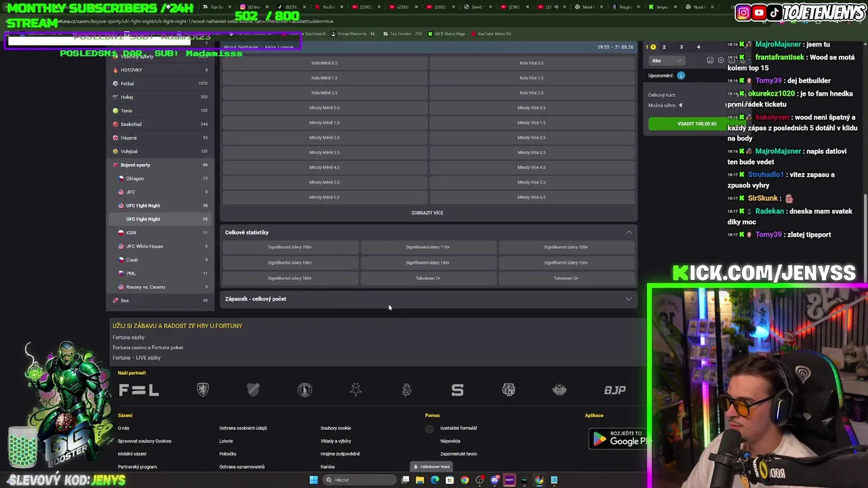
Task: Switch to ticket tab 3
Action: point(681,47)
